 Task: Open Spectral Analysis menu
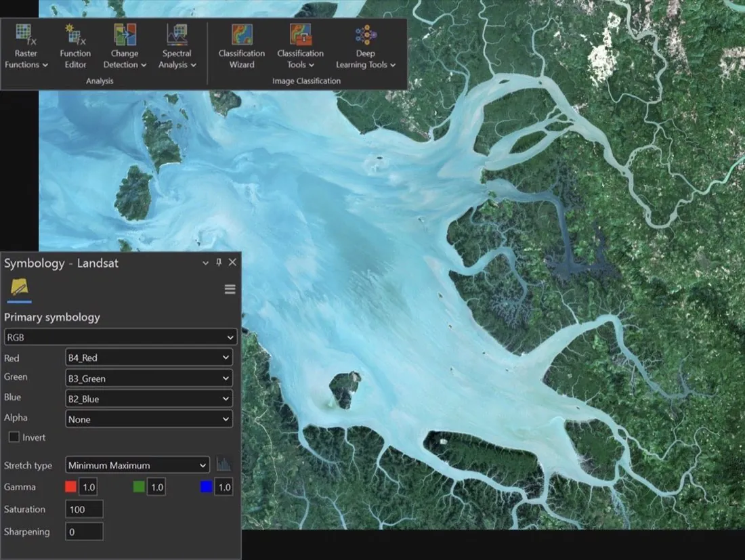[177, 46]
